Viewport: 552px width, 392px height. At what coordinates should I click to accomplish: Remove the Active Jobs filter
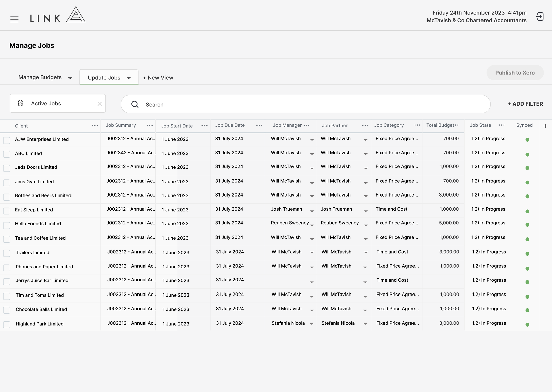[100, 104]
